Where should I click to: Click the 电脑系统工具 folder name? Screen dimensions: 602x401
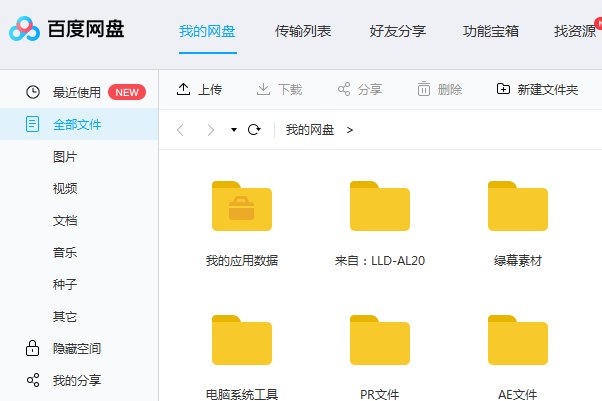[x=242, y=394]
